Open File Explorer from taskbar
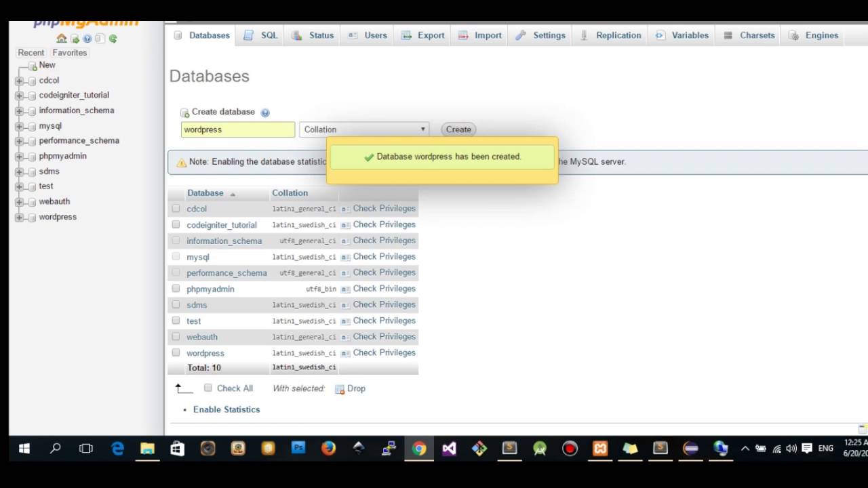Viewport: 868px width, 488px height. [x=147, y=449]
